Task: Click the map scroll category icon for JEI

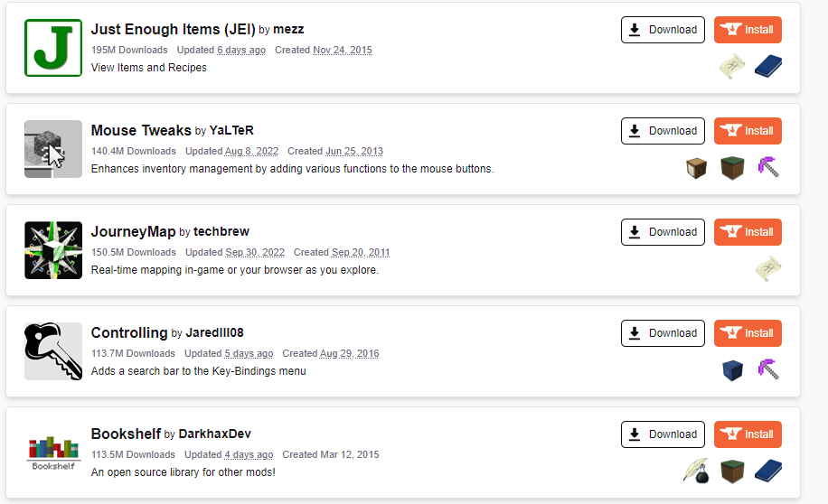Action: [732, 67]
